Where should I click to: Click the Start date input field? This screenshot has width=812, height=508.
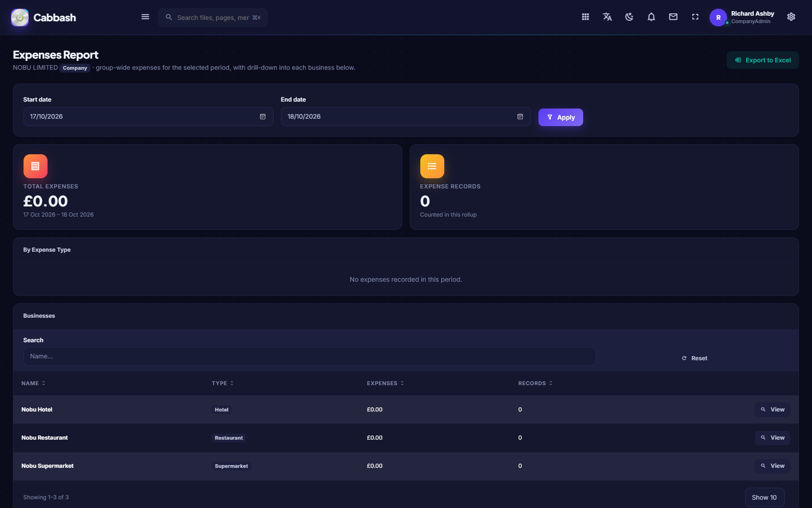pyautogui.click(x=148, y=117)
